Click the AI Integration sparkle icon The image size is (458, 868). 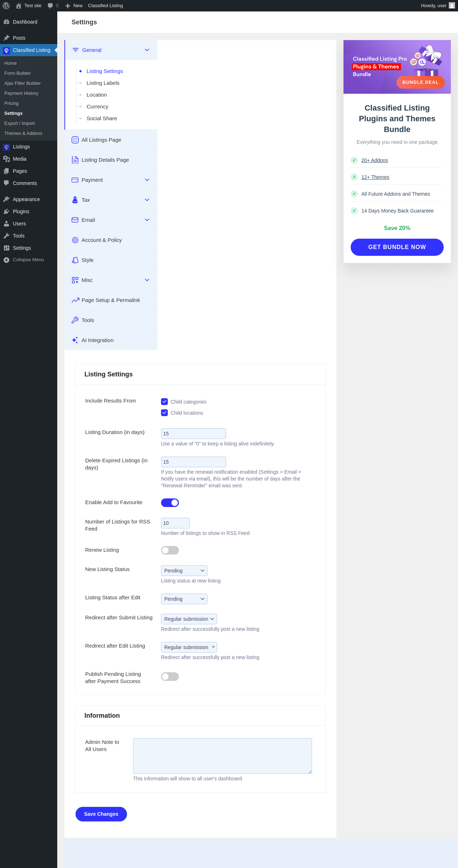click(75, 340)
